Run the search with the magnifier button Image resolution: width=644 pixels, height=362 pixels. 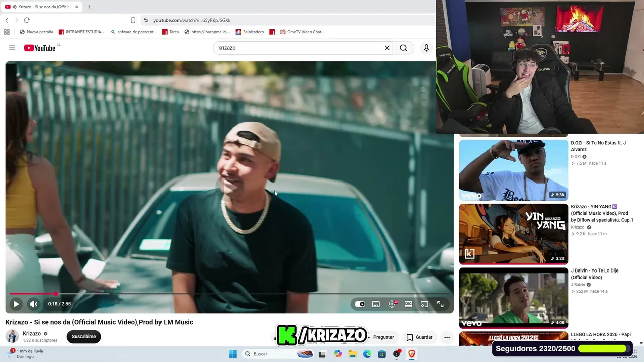pyautogui.click(x=404, y=48)
